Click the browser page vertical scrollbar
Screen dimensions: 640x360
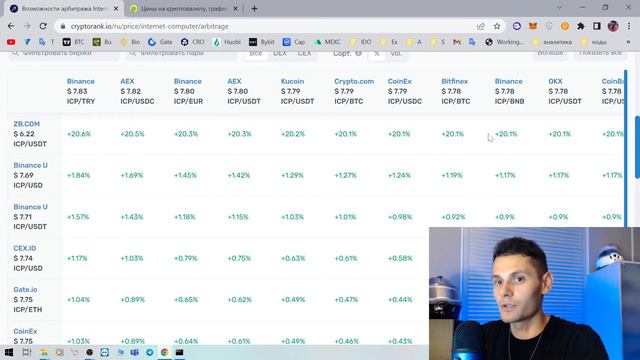(x=637, y=147)
